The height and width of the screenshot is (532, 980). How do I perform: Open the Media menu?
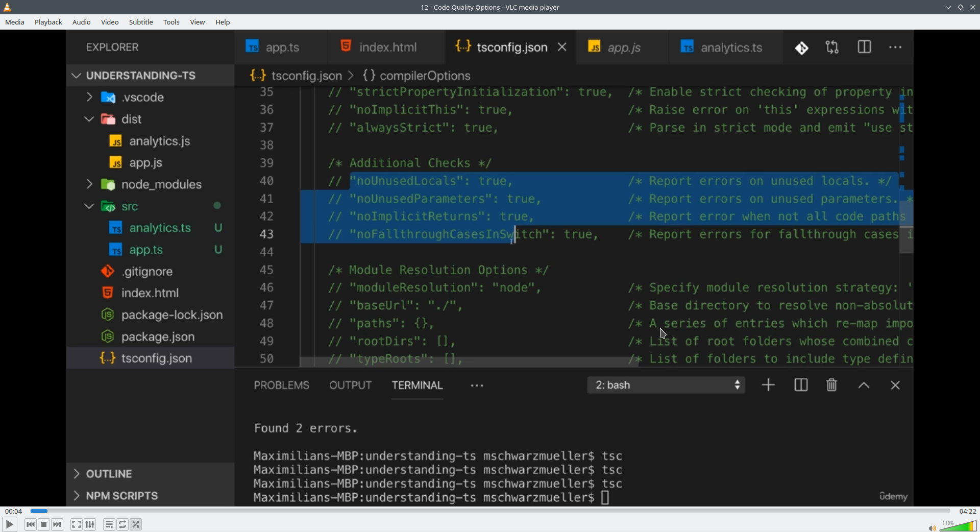coord(15,22)
